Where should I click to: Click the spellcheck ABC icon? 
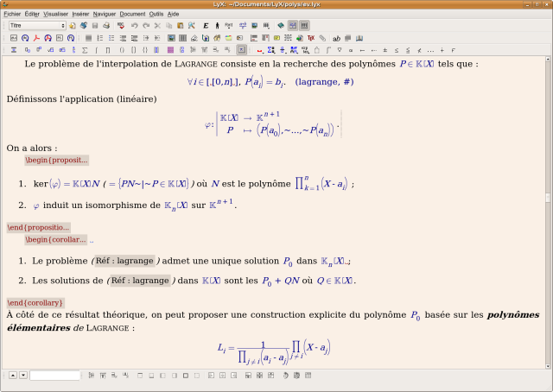tap(120, 26)
